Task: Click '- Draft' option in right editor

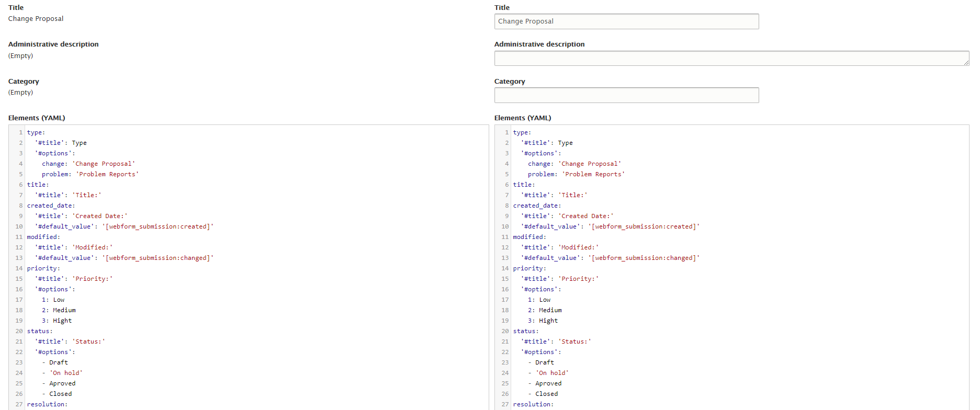Action: click(541, 362)
